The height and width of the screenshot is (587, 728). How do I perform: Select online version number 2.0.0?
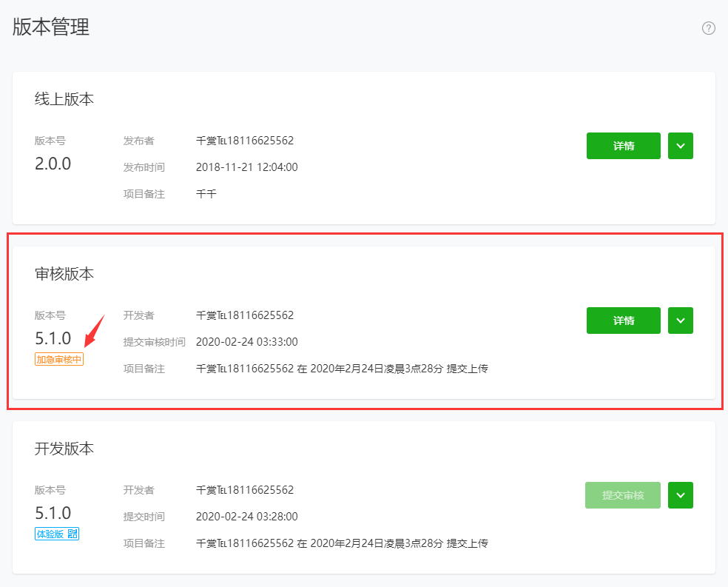click(x=53, y=164)
